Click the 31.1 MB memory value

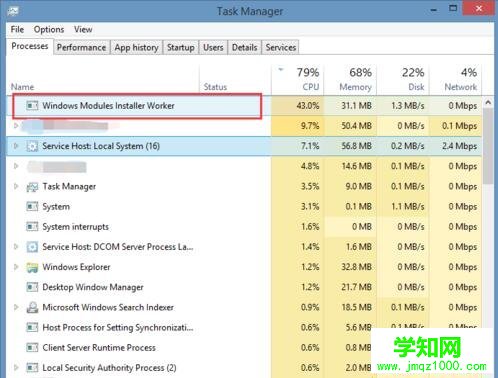tap(356, 106)
